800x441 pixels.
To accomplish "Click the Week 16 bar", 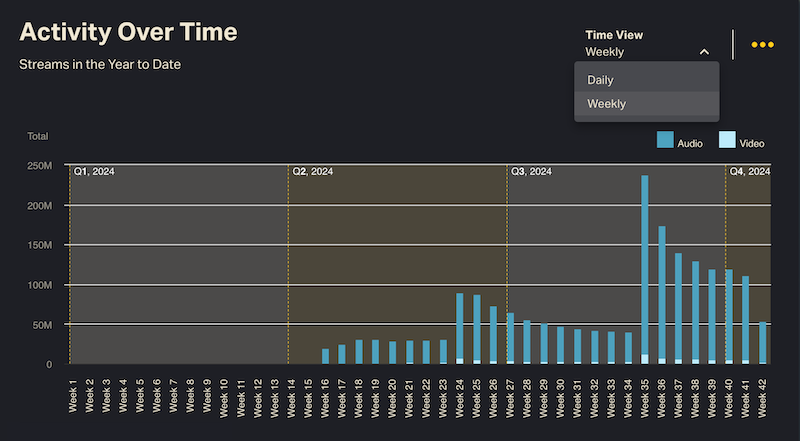I will 325,356.
